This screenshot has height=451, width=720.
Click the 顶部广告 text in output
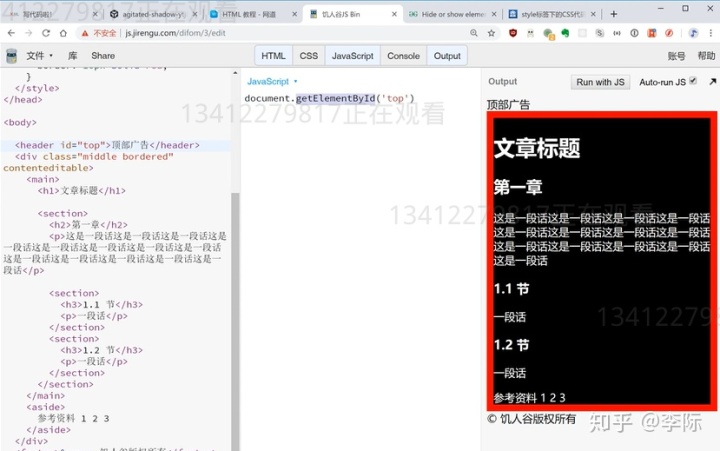click(x=508, y=105)
